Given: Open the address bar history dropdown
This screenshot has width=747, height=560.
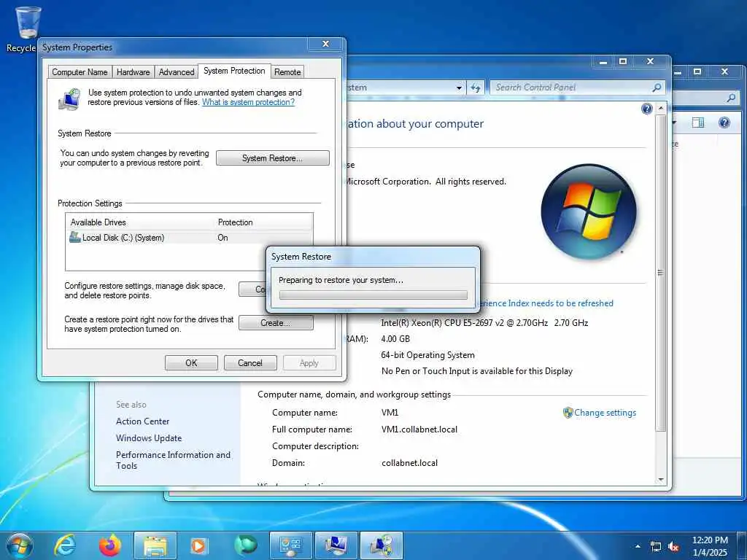Looking at the screenshot, I should click(x=459, y=87).
